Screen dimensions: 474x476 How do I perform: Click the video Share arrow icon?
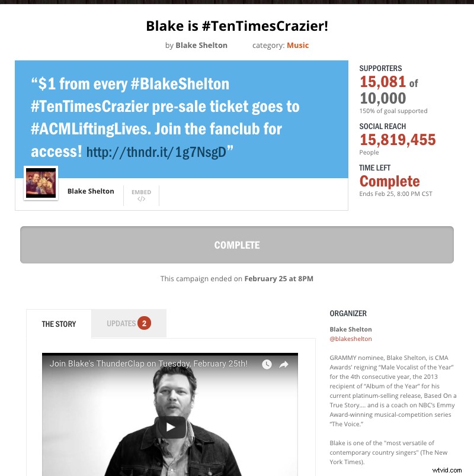(x=284, y=364)
